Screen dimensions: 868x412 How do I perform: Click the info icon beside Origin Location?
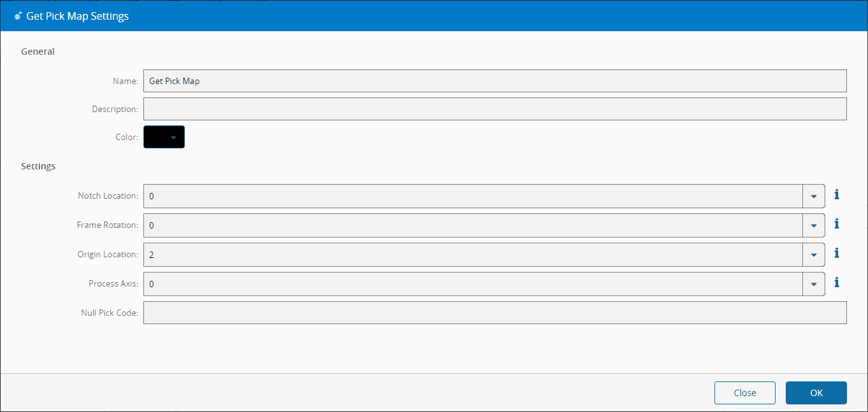837,253
